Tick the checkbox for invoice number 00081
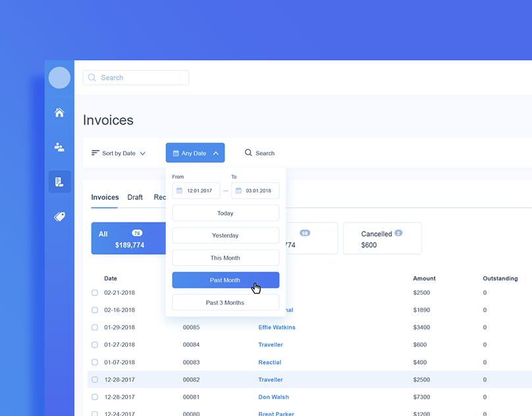This screenshot has height=416, width=532. tap(95, 397)
